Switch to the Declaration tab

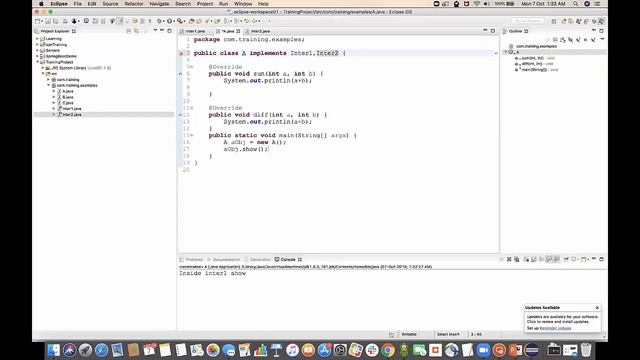coord(260,260)
